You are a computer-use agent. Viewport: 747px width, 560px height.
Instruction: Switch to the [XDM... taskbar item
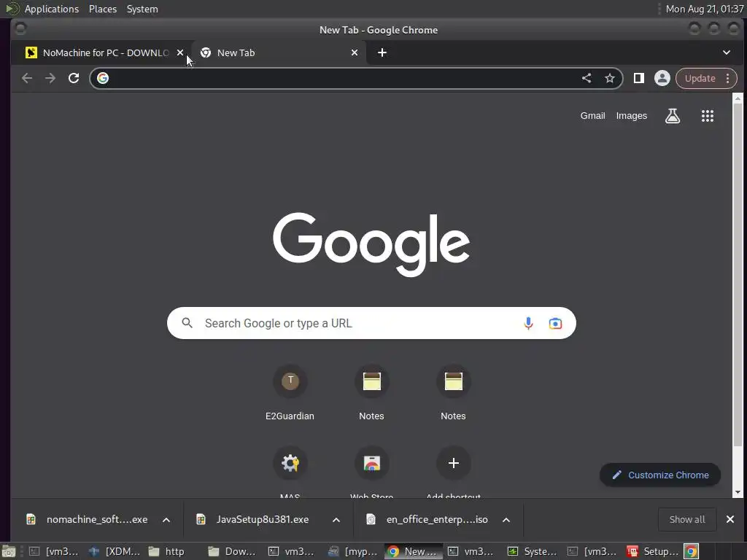coord(115,551)
